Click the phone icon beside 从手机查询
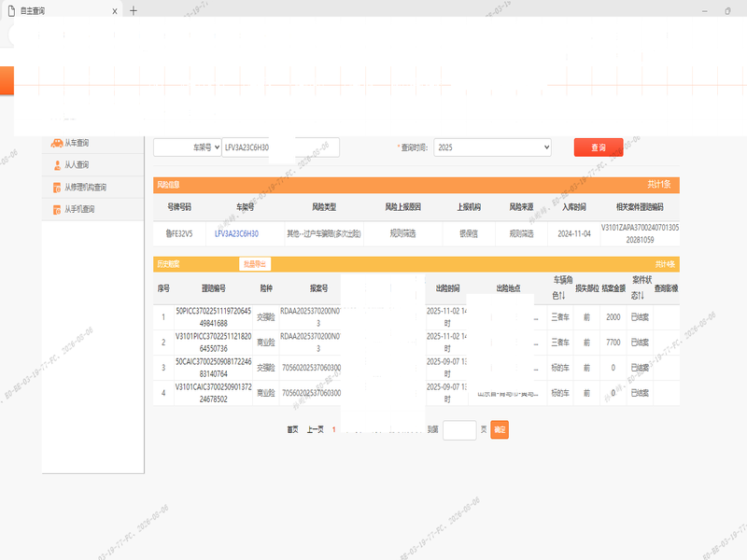This screenshot has width=747, height=560. [x=57, y=209]
